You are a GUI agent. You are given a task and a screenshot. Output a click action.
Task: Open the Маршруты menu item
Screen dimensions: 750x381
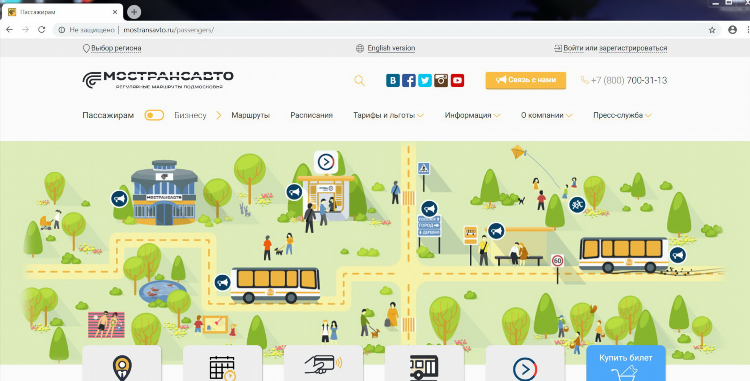point(251,115)
